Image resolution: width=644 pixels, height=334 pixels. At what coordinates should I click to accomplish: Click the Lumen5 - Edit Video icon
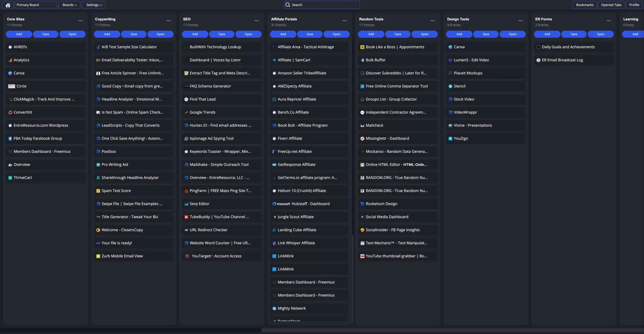[450, 60]
